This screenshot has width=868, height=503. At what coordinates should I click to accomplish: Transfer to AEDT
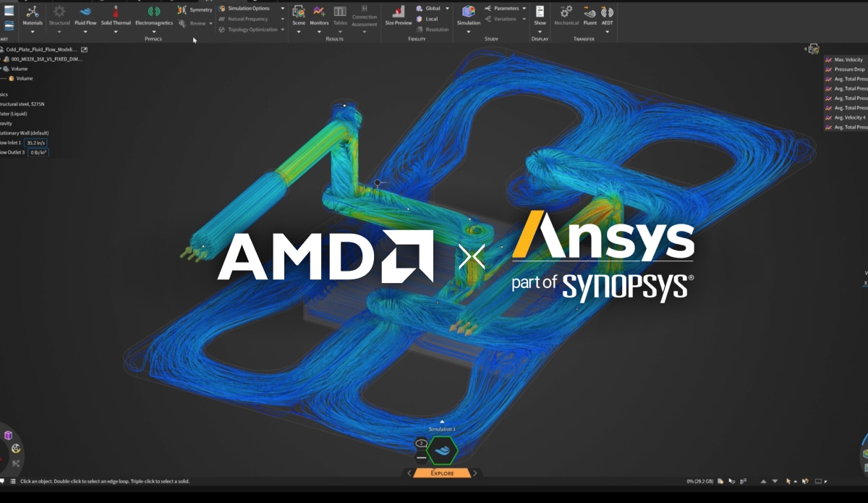608,14
